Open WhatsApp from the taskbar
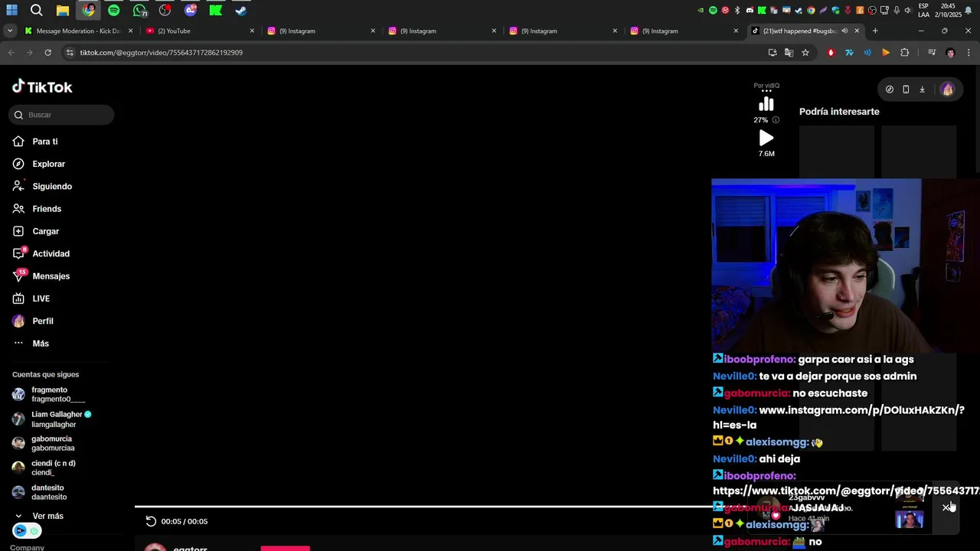Image resolution: width=980 pixels, height=551 pixels. [139, 10]
